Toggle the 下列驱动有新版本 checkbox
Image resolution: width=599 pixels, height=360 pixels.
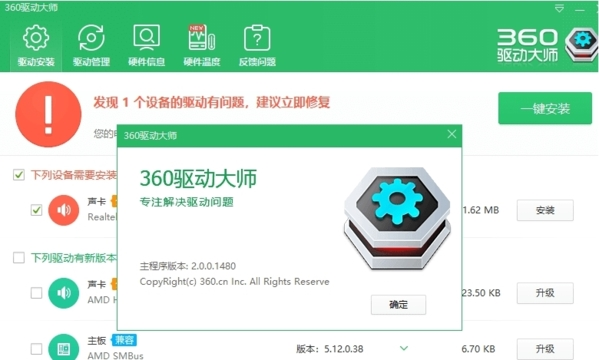click(x=19, y=258)
